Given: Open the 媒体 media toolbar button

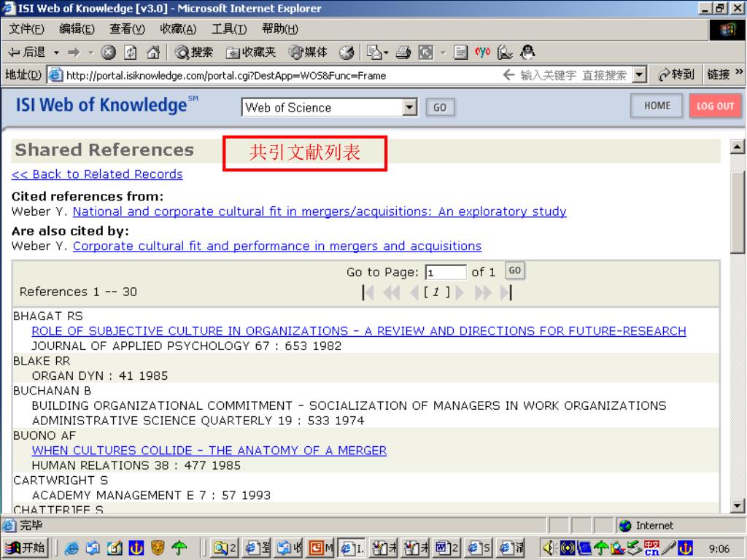Looking at the screenshot, I should pyautogui.click(x=309, y=52).
